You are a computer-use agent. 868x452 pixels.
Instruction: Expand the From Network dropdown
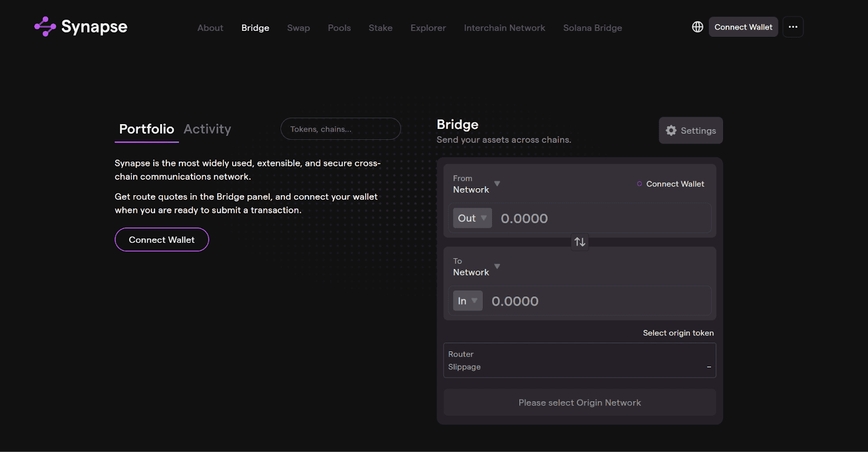(x=477, y=184)
